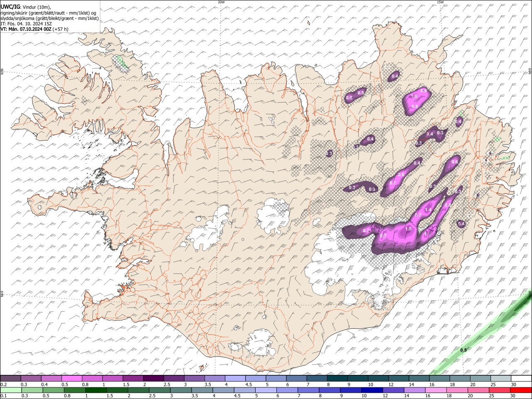Click the "1.0" value in the northeast pink area

pyautogui.click(x=414, y=96)
